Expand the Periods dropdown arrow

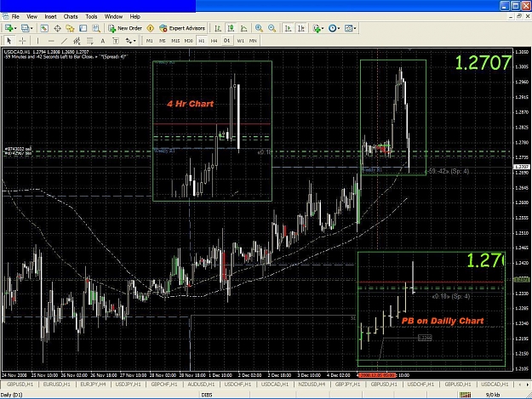339,28
